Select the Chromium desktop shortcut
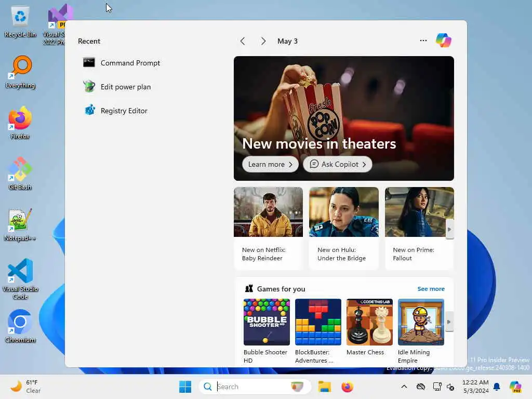The width and height of the screenshot is (532, 399). [x=20, y=326]
